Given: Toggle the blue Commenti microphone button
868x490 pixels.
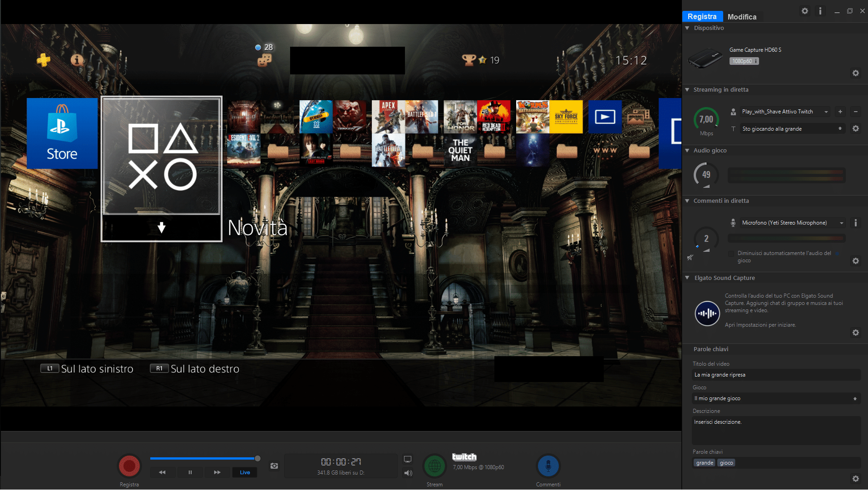Looking at the screenshot, I should click(548, 466).
